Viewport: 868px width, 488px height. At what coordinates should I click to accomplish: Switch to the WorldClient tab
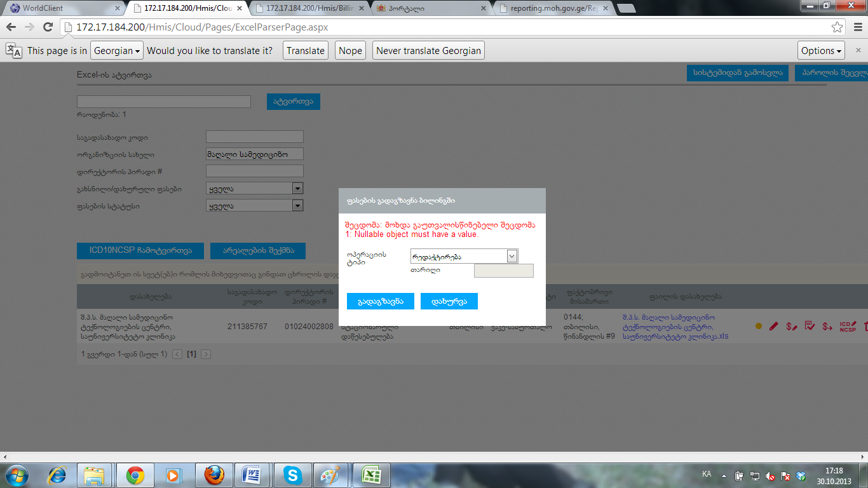click(62, 8)
